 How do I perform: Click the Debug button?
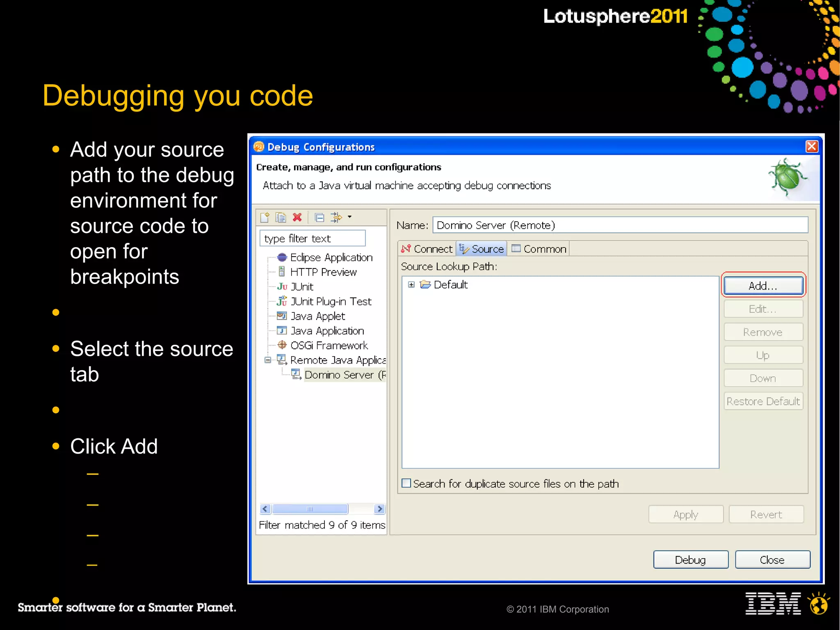coord(691,560)
